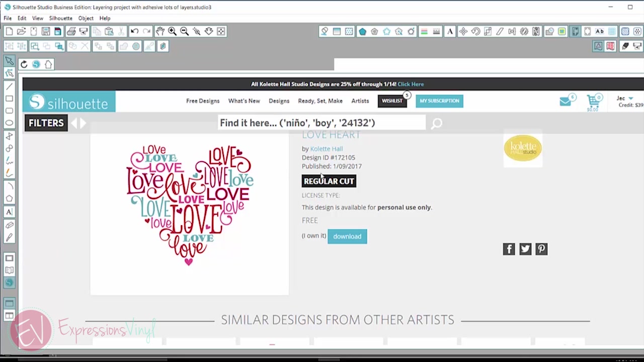Create a new document from the toolbar
The width and height of the screenshot is (644, 362).
[9, 31]
